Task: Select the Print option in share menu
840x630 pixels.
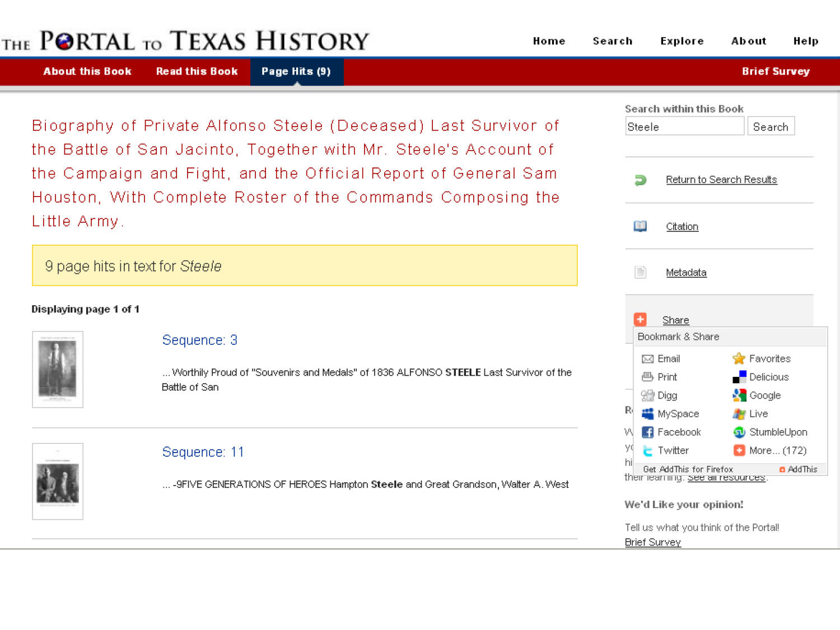Action: [648, 377]
